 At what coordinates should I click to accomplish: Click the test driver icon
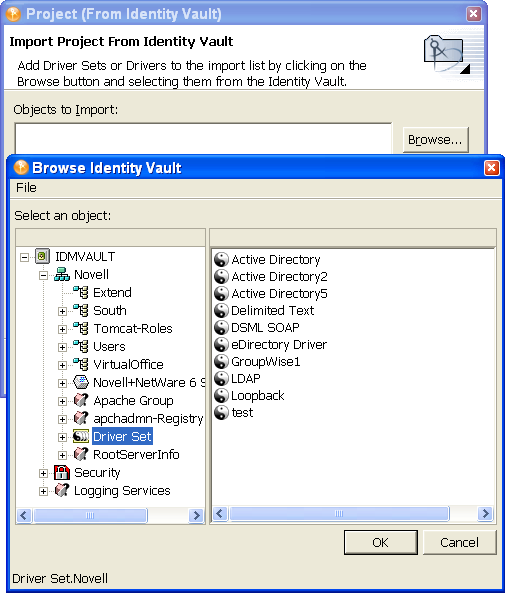click(x=221, y=413)
